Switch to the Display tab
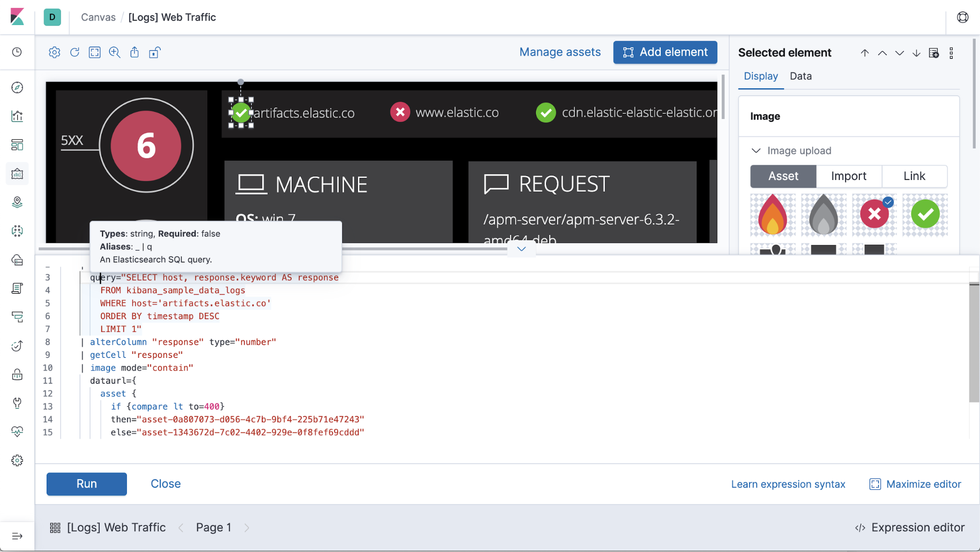Screen dimensions: 980x552 [x=760, y=76]
